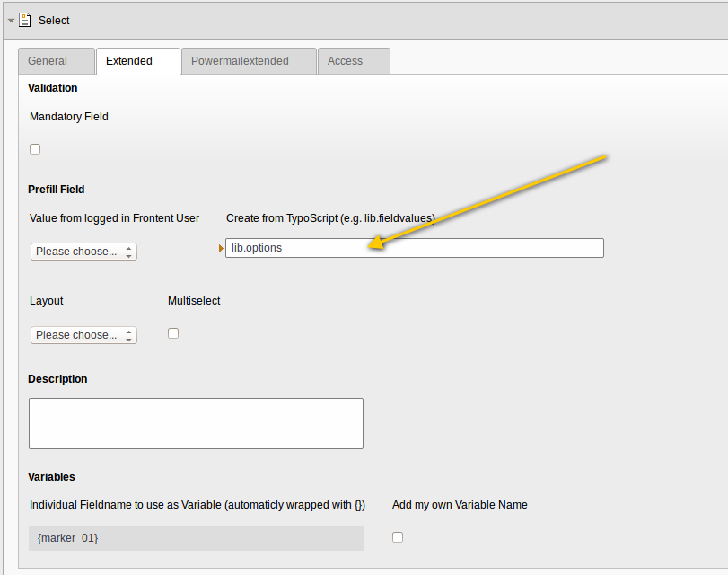Click the Multiselect label text
The width and height of the screenshot is (728, 575).
194,301
